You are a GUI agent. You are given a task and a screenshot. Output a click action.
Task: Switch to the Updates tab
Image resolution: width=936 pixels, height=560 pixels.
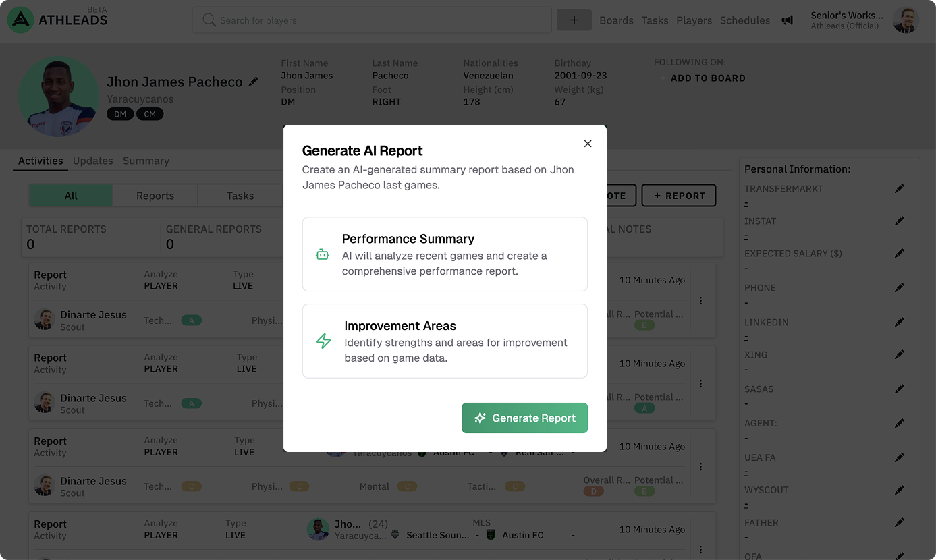pos(92,161)
